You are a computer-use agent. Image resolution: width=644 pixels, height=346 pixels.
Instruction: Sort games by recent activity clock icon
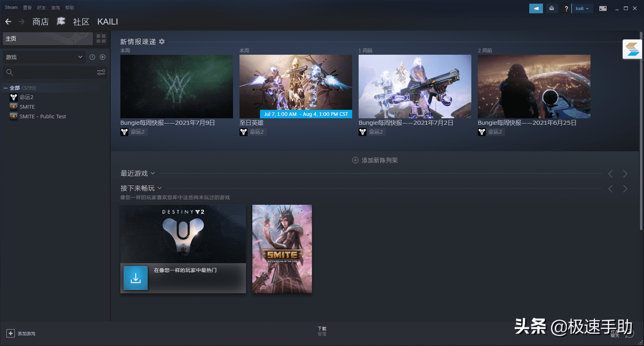pyautogui.click(x=92, y=57)
